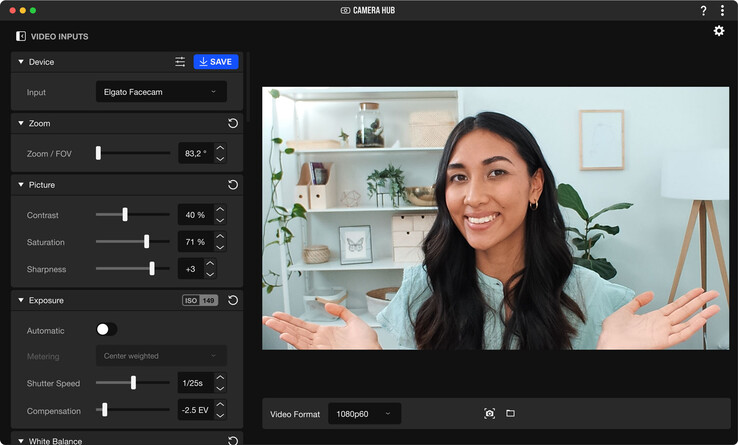Collapse the Exposure section disclosure triangle

pyautogui.click(x=21, y=300)
